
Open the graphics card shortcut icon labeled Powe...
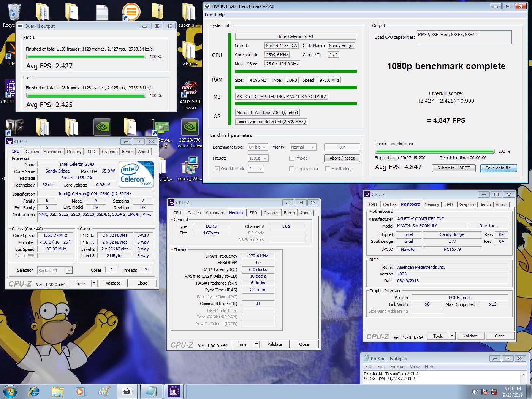[161, 129]
